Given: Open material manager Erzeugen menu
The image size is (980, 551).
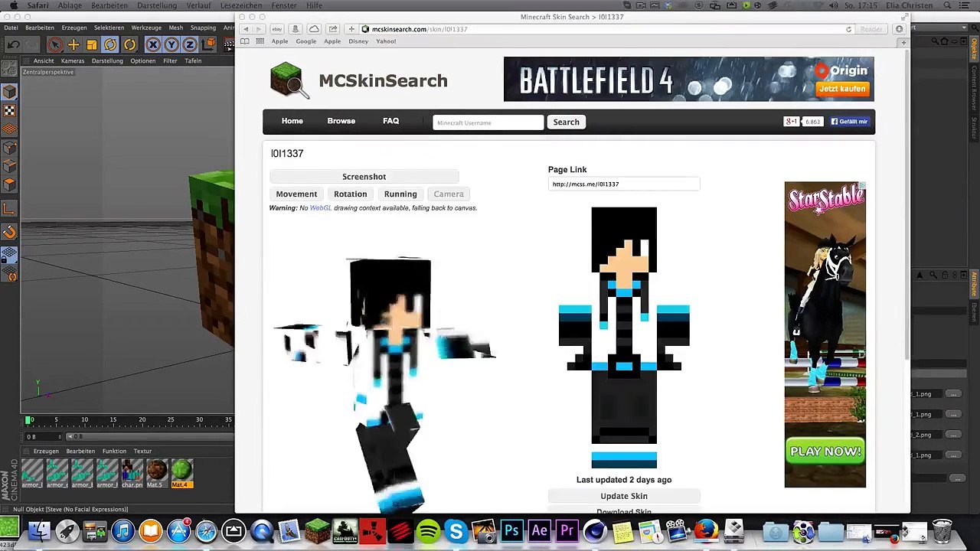Looking at the screenshot, I should (46, 451).
